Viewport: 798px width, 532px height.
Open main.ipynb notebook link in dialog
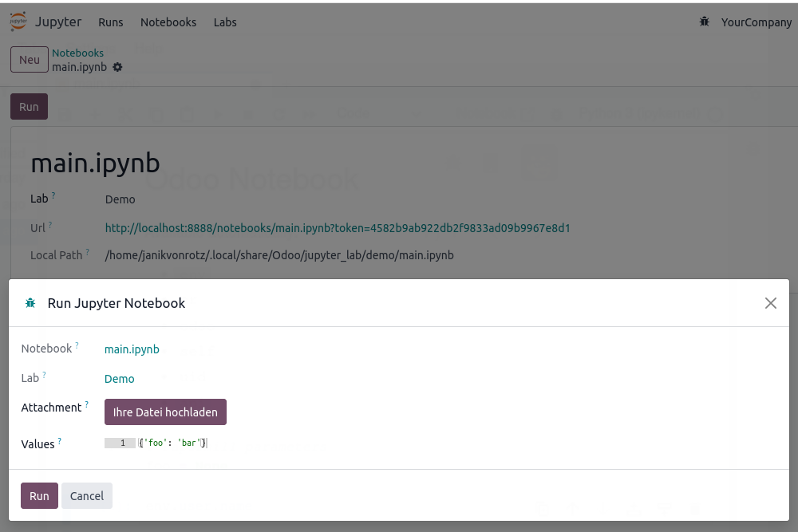tap(132, 349)
